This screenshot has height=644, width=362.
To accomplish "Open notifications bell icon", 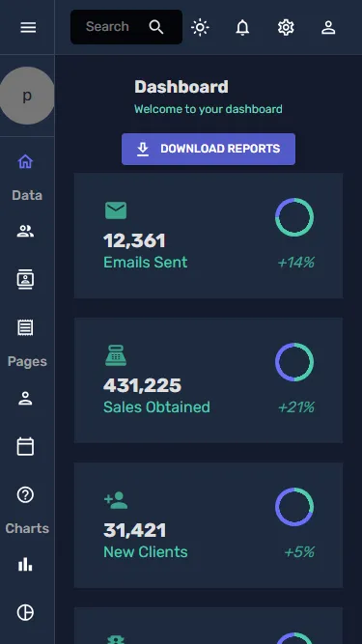I will (x=242, y=28).
